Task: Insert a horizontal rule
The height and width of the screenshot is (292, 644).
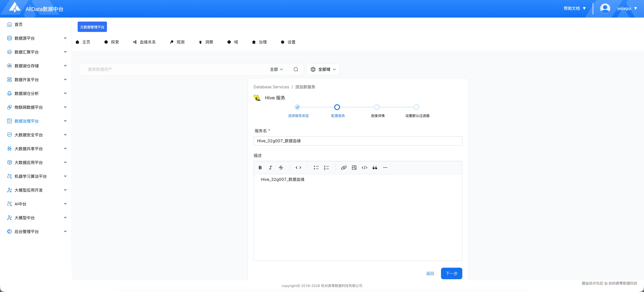Action: [385, 168]
